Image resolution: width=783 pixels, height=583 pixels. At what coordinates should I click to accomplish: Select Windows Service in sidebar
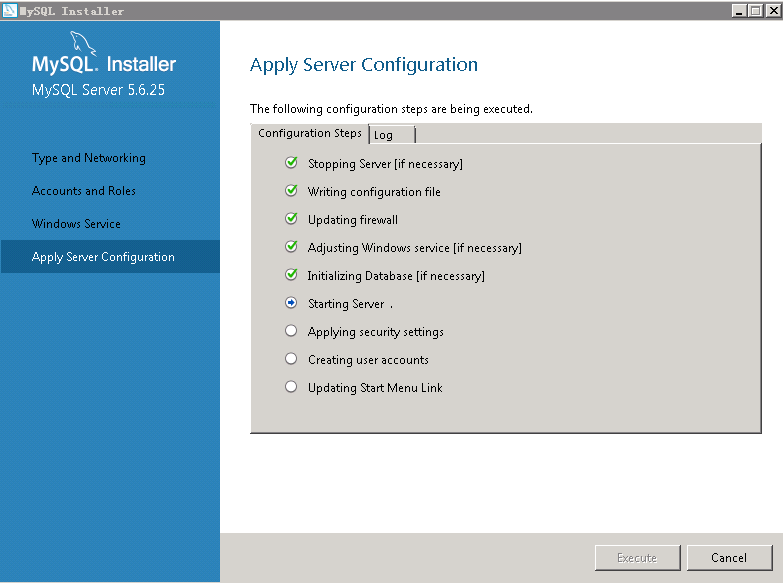pyautogui.click(x=76, y=224)
